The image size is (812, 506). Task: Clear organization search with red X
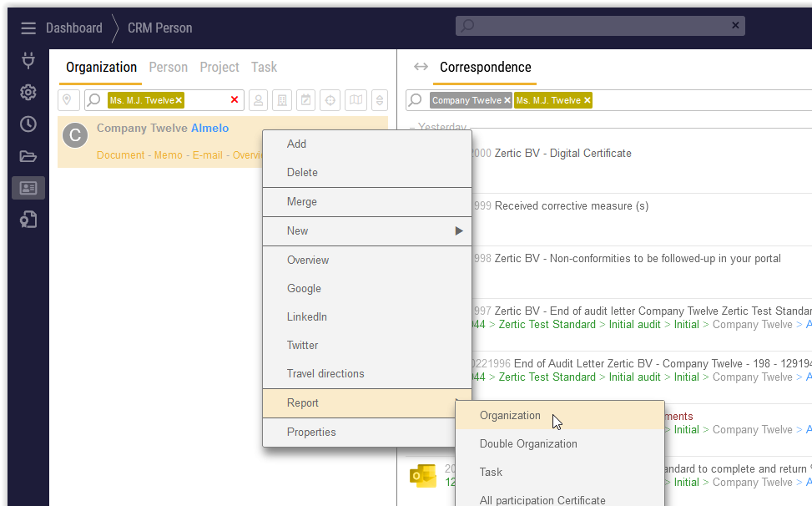coord(235,100)
